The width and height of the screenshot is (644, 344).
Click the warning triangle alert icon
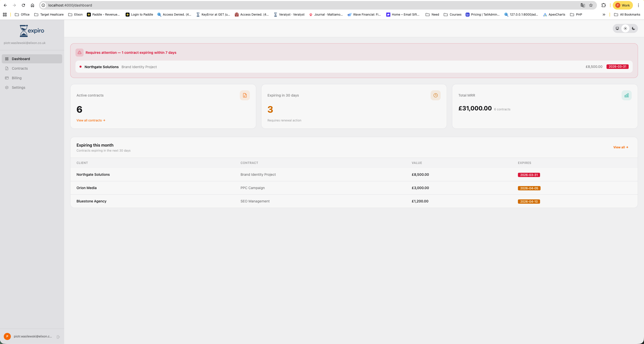80,53
